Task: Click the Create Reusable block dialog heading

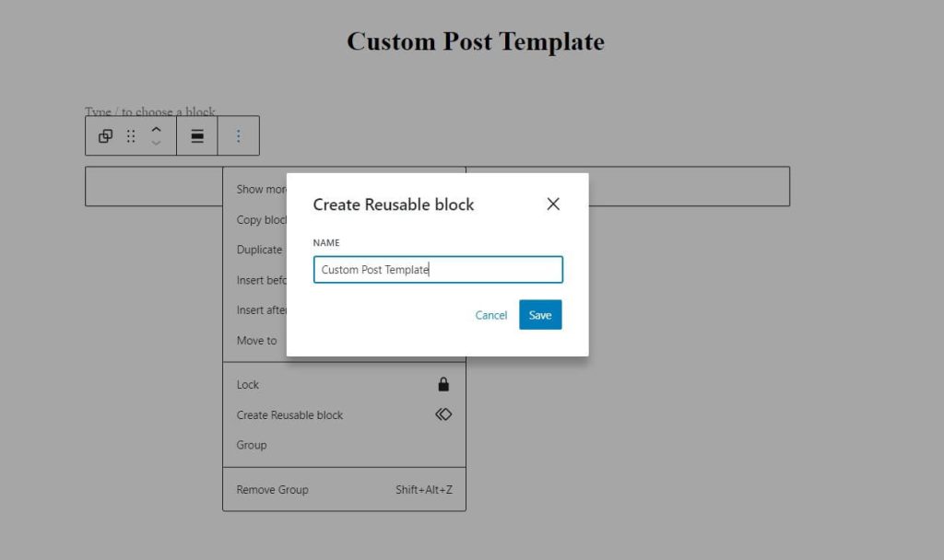Action: pos(393,204)
